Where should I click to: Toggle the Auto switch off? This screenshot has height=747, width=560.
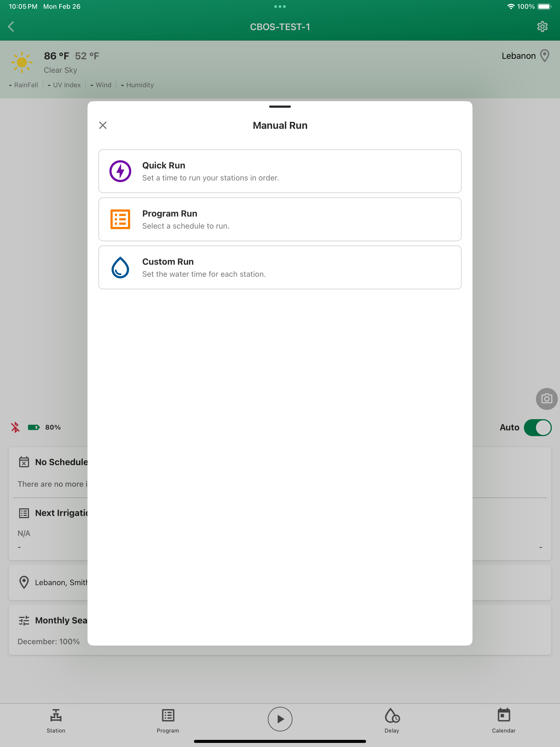(x=537, y=428)
